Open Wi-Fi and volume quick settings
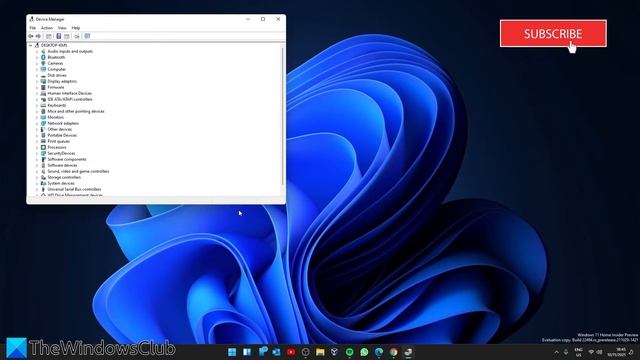 [x=595, y=352]
